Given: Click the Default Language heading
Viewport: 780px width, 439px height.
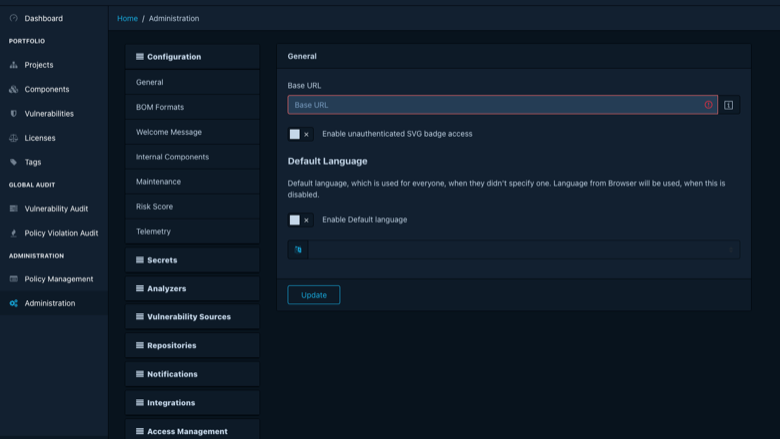Looking at the screenshot, I should pyautogui.click(x=327, y=161).
